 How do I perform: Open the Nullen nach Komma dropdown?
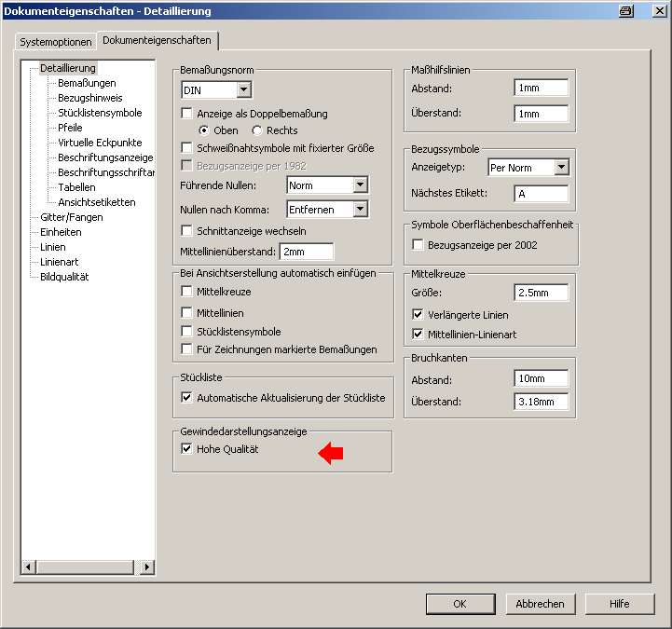click(361, 209)
